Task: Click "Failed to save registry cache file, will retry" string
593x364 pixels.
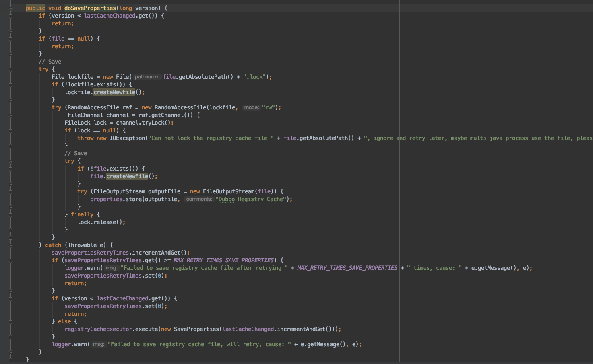Action: click(199, 344)
